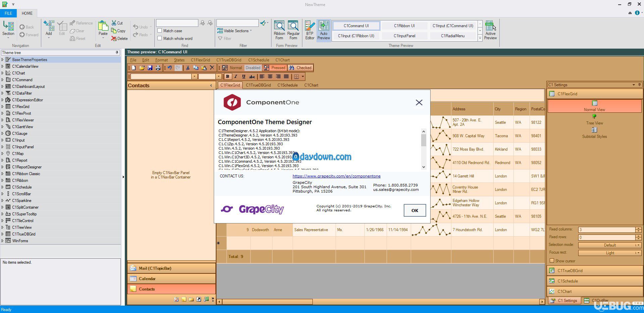Click the Bold formatting button

pyautogui.click(x=228, y=76)
